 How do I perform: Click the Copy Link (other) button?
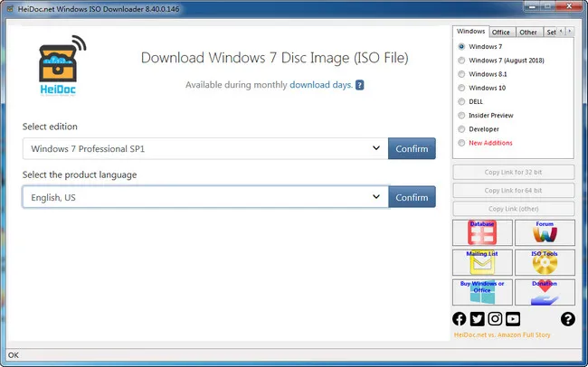[x=514, y=209]
